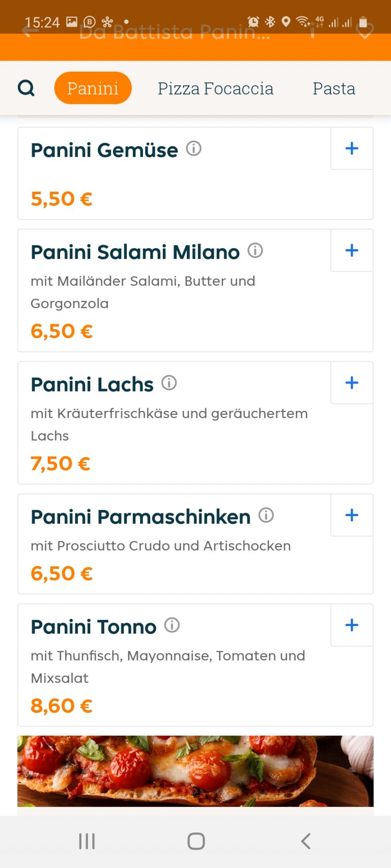Go back using header arrow
Viewport: 391px width, 868px height.
[x=31, y=32]
